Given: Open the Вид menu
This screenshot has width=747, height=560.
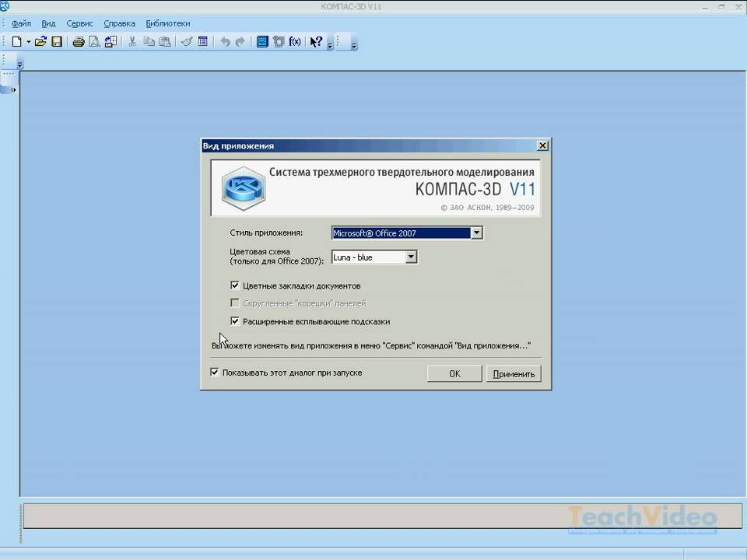Looking at the screenshot, I should (48, 23).
